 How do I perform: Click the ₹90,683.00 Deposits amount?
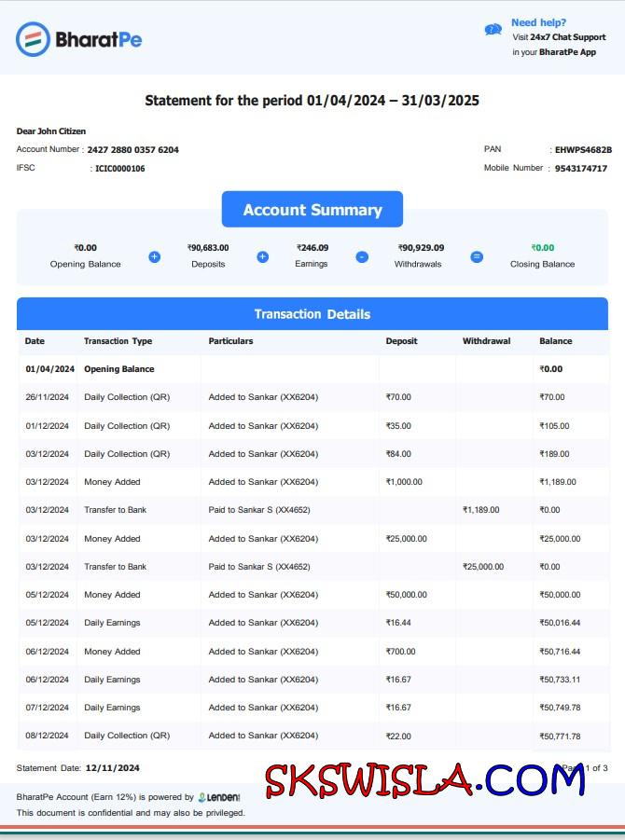208,248
